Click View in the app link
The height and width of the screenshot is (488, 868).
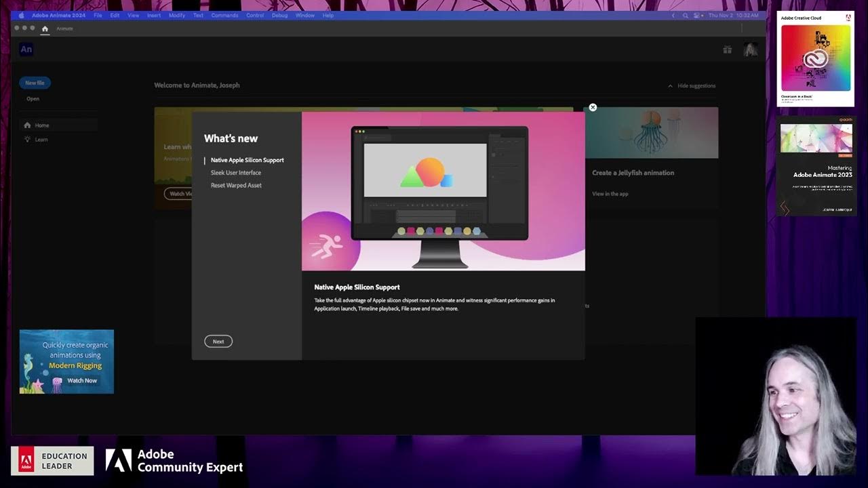610,194
